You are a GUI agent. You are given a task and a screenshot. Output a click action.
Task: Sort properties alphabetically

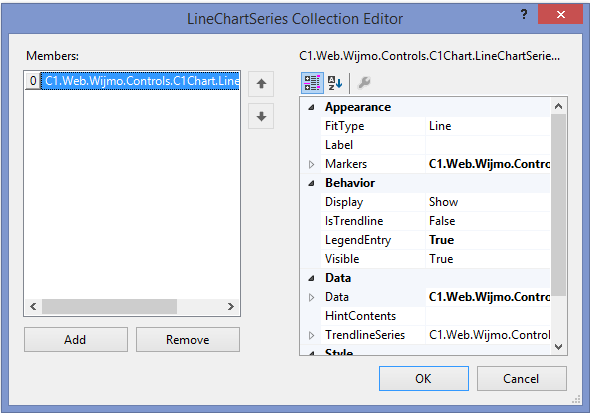[335, 83]
